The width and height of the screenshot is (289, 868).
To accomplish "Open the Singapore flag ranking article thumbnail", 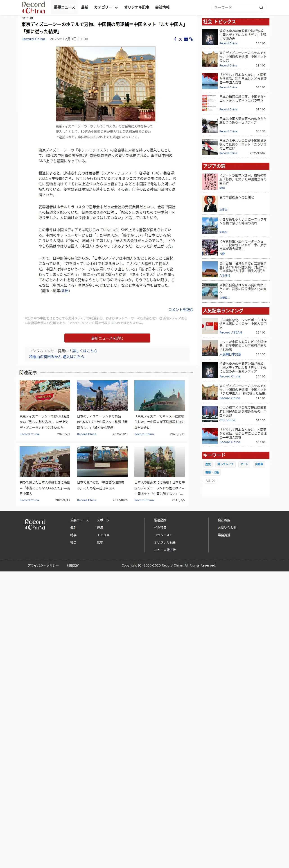I will coord(210,326).
